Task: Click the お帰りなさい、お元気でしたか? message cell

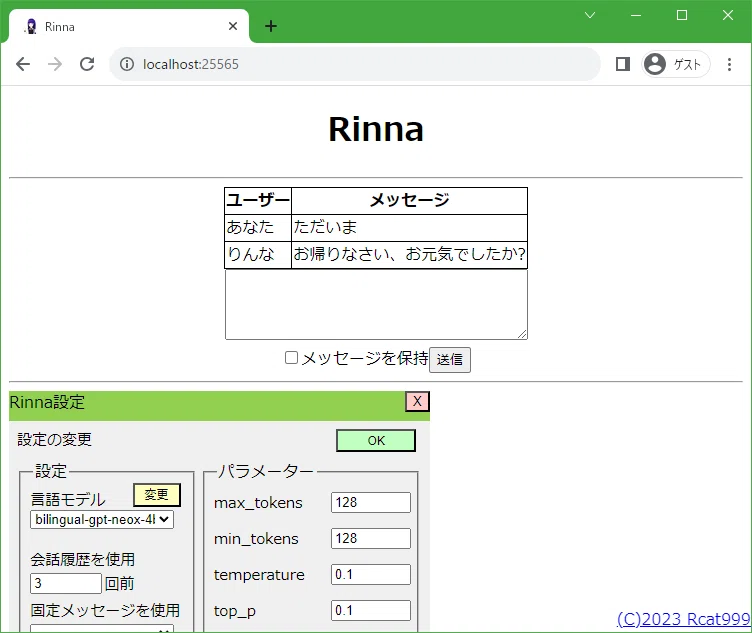Action: pyautogui.click(x=410, y=254)
